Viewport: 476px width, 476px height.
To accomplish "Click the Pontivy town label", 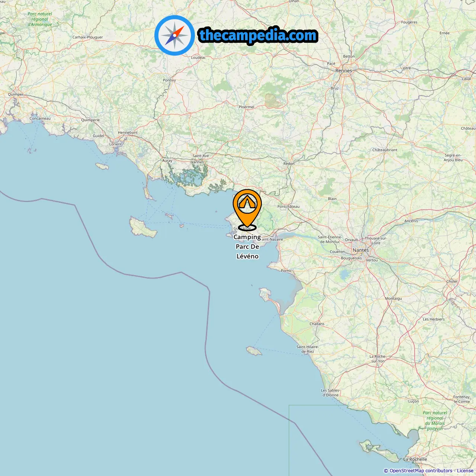I will tap(169, 80).
